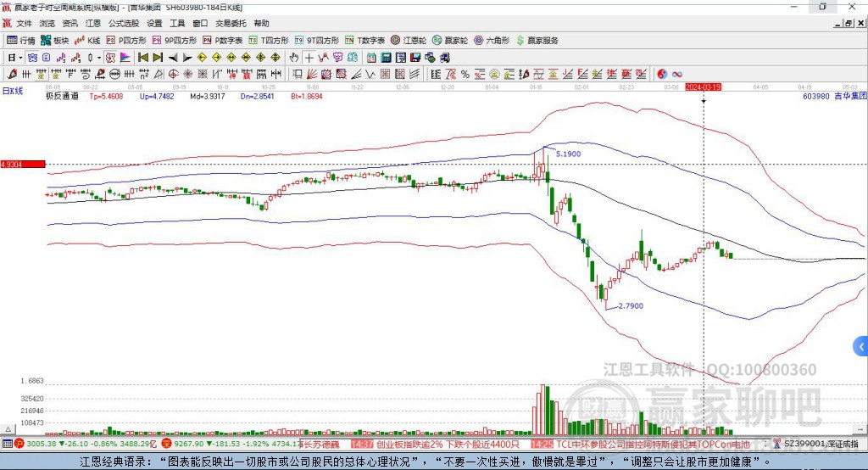Open the P四方形 tool
The width and height of the screenshot is (868, 470).
click(x=125, y=41)
